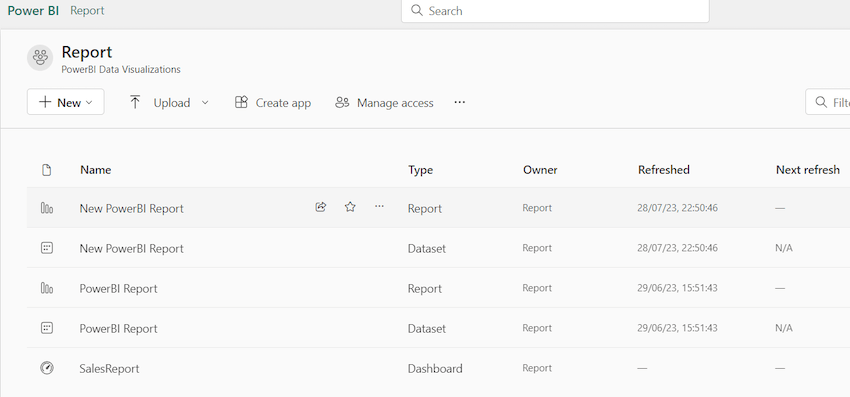Click Manage access button
Image resolution: width=850 pixels, height=397 pixels.
(x=384, y=103)
